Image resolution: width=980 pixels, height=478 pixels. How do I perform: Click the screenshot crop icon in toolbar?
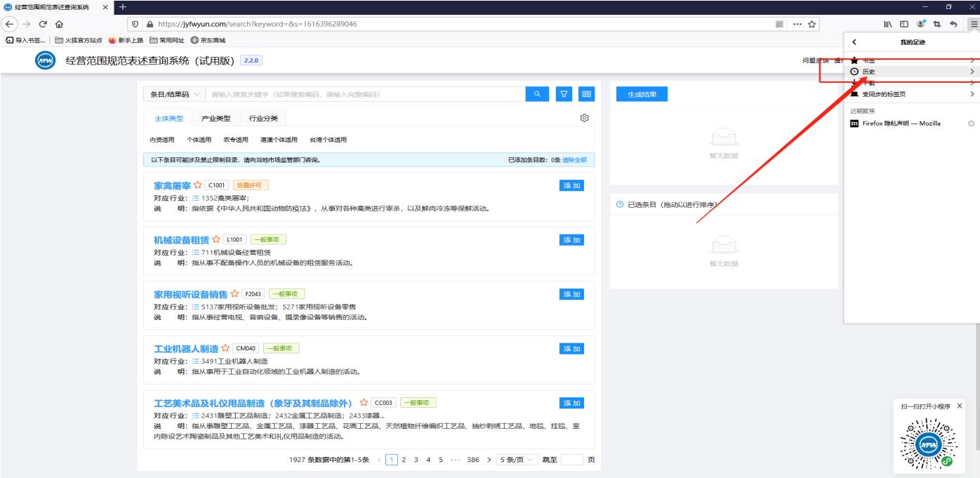pyautogui.click(x=937, y=23)
